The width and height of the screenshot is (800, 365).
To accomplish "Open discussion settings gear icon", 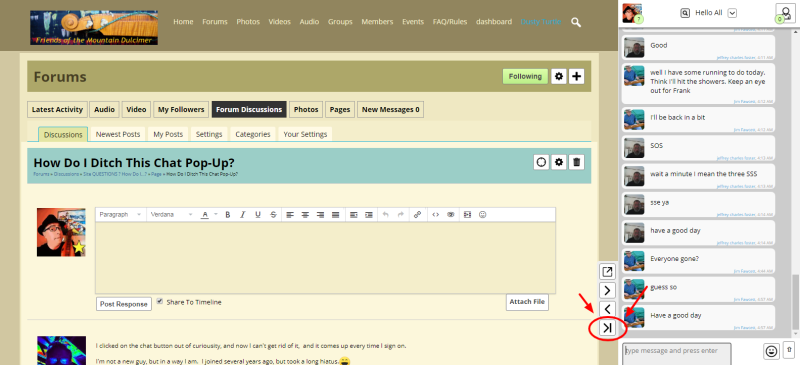I will coord(559,162).
